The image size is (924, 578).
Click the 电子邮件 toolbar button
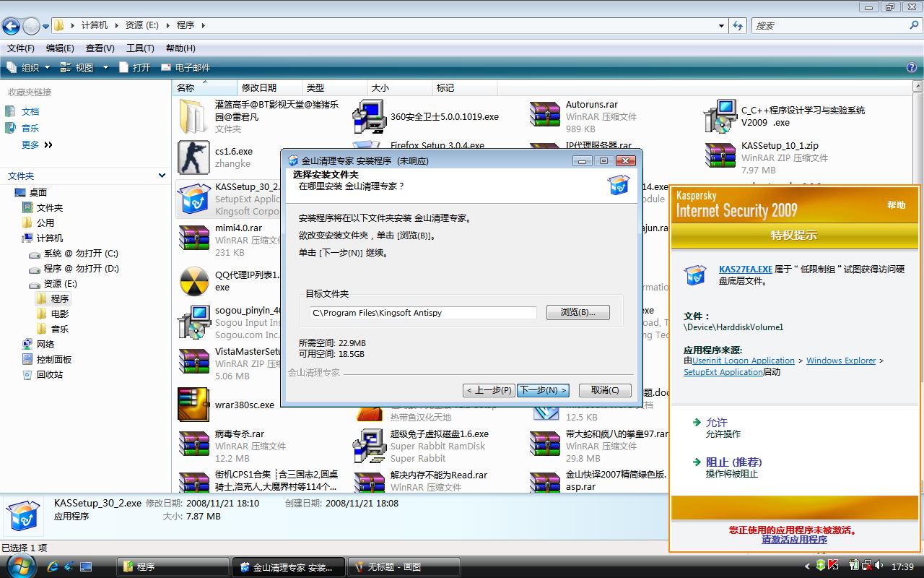coord(186,67)
